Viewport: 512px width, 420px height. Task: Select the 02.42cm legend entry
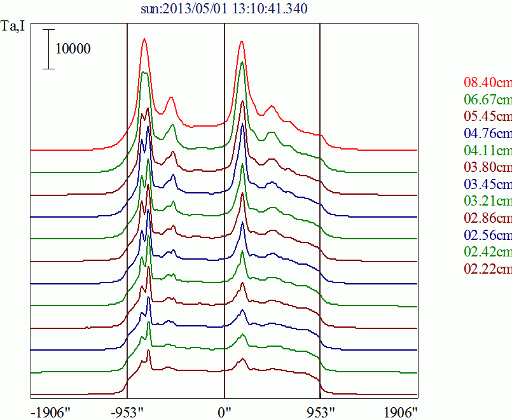coord(488,251)
